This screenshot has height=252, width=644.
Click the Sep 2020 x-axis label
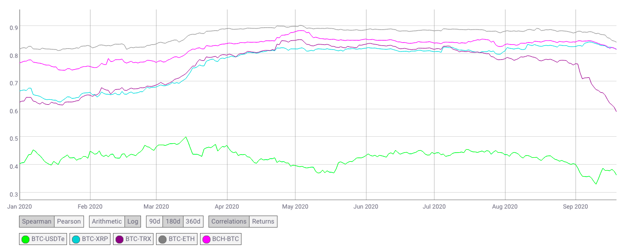point(575,206)
